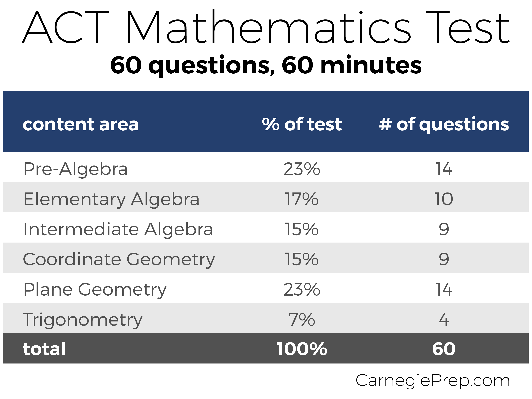The height and width of the screenshot is (399, 532).
Task: Select the 4 questions value for Trigonometry
Action: coord(444,320)
